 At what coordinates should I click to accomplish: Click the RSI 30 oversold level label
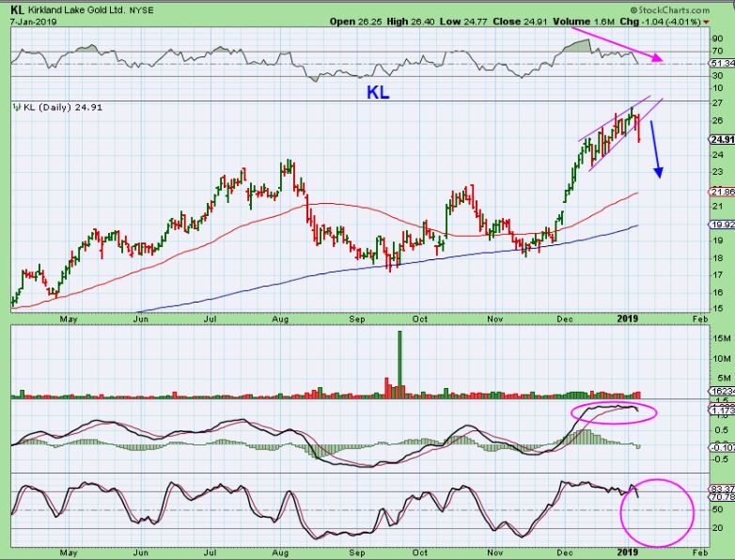pyautogui.click(x=717, y=75)
